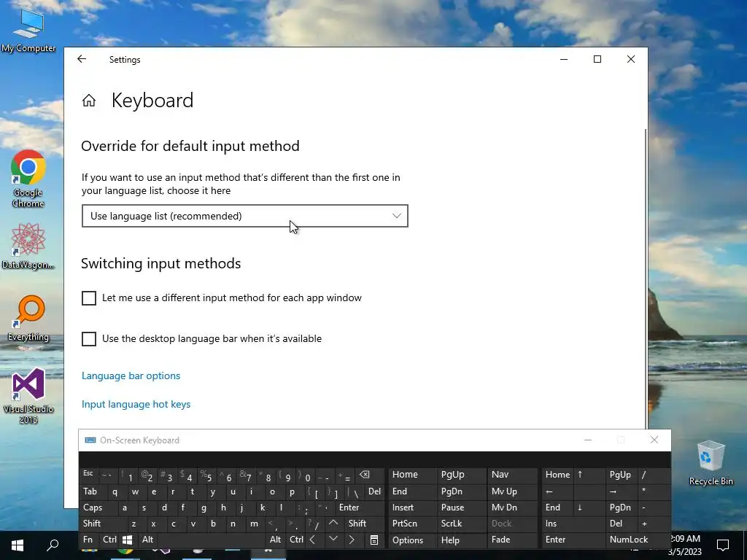Tap PrtScn on the On-Screen Keyboard
Screen dimensions: 747x560
click(x=413, y=524)
